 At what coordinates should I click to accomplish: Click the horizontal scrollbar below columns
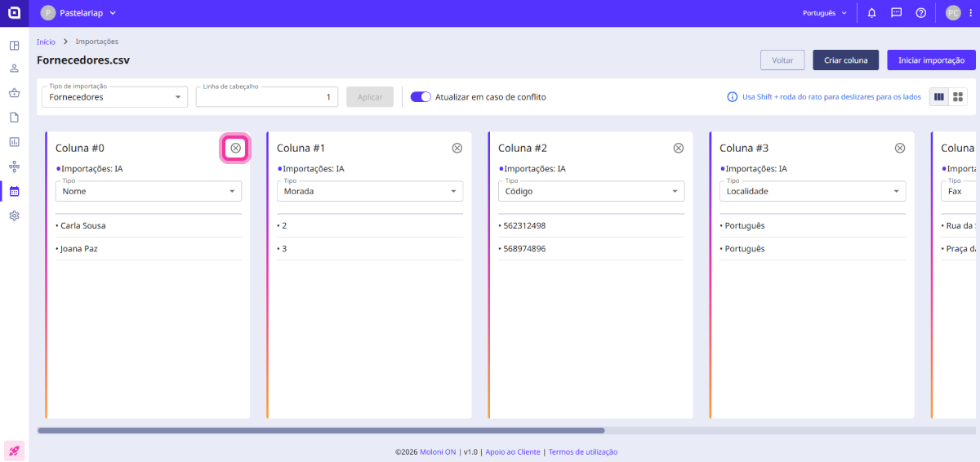pyautogui.click(x=321, y=430)
